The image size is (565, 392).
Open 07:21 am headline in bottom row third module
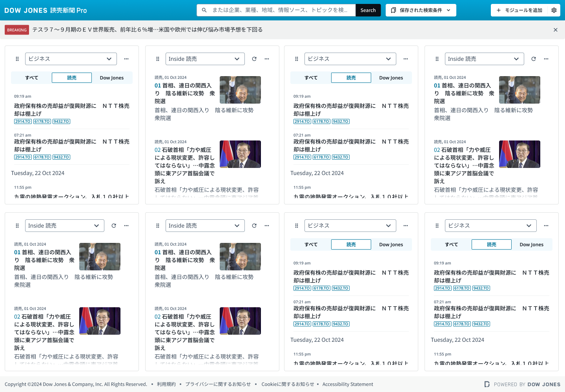[351, 312]
